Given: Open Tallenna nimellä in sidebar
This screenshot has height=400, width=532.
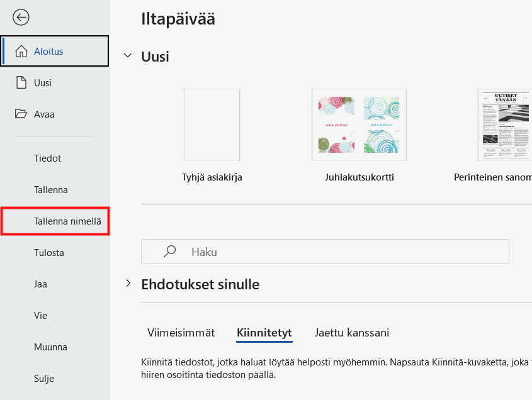Looking at the screenshot, I should click(x=55, y=221).
